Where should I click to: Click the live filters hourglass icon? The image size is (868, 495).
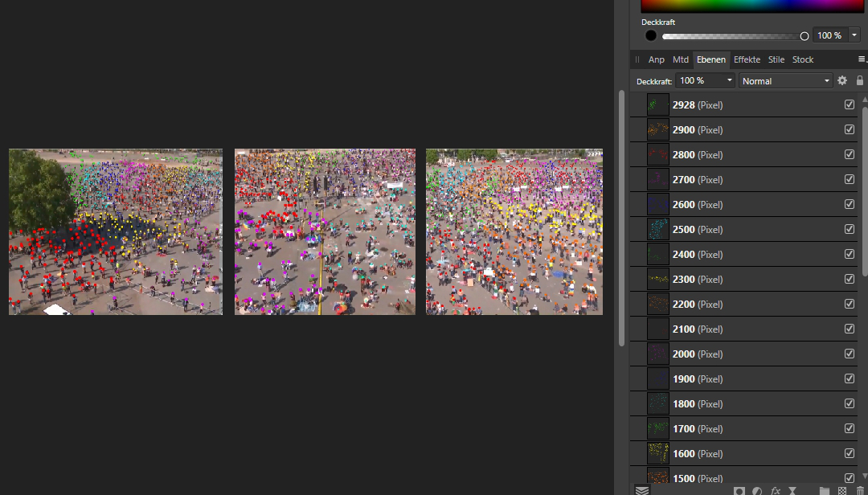(x=792, y=490)
